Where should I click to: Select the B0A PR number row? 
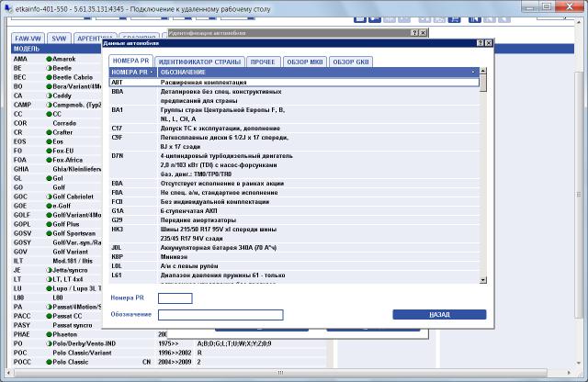click(x=294, y=96)
